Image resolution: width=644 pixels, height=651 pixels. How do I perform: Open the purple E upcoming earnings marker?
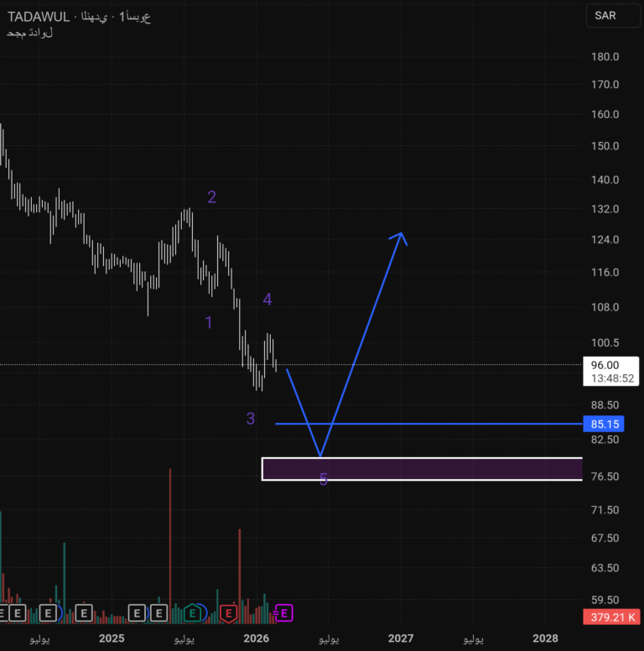coord(284,614)
